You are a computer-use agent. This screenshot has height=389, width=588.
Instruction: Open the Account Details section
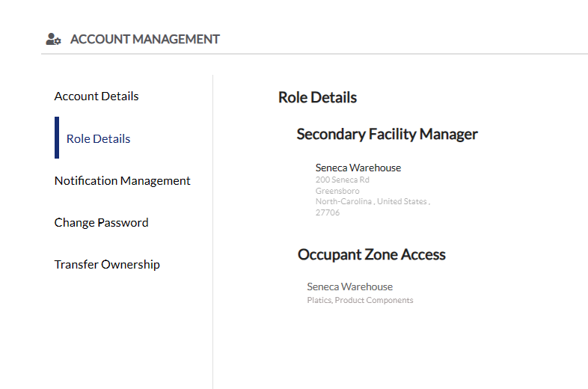[97, 97]
